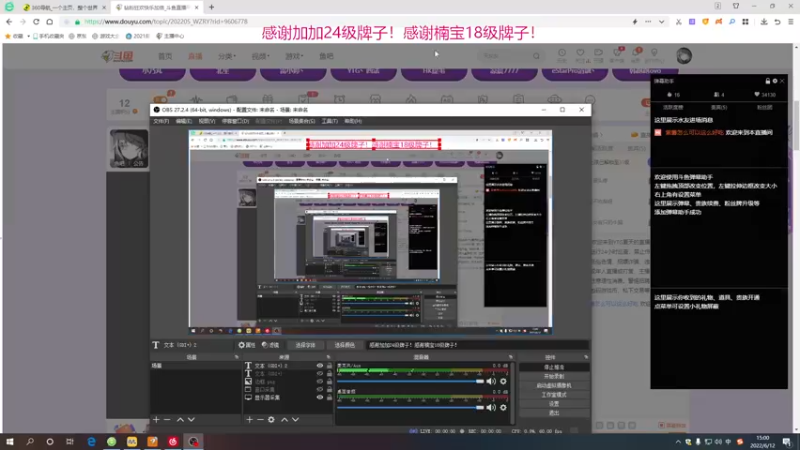This screenshot has width=800, height=450.
Task: Open 文件(F) menu in OBS
Action: pos(161,121)
